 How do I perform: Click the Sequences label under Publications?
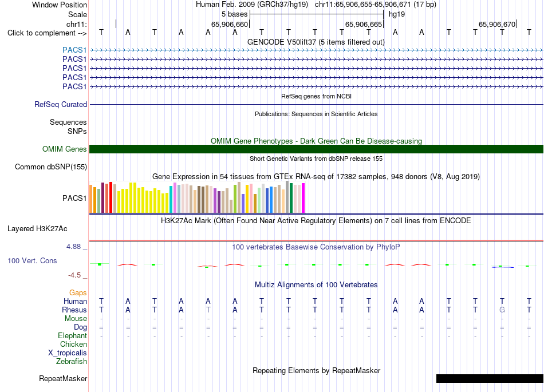point(68,122)
